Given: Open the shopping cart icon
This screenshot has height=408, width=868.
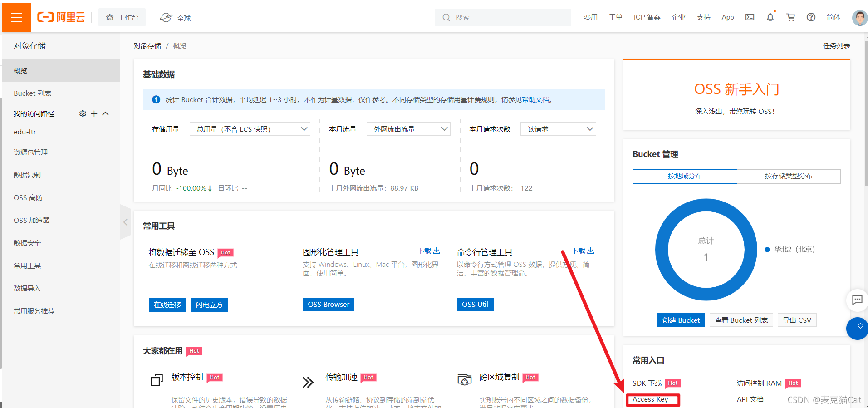Looking at the screenshot, I should coord(790,17).
